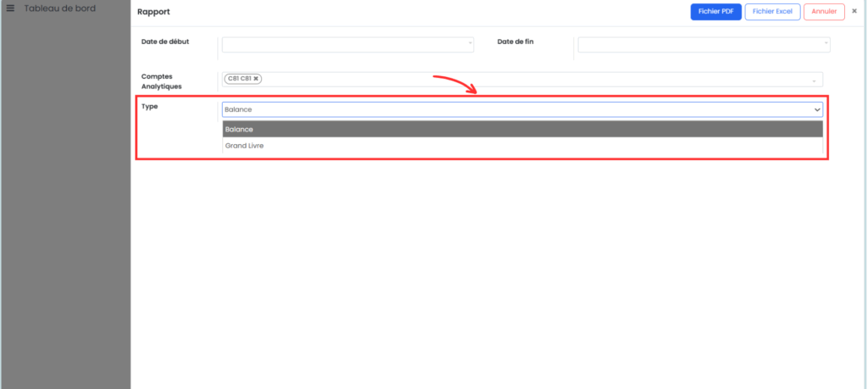
Task: Open the hamburger menu icon
Action: coord(10,8)
